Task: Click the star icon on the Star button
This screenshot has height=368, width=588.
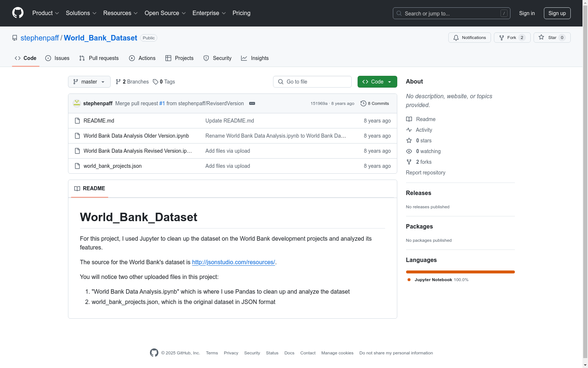Action: (x=541, y=37)
